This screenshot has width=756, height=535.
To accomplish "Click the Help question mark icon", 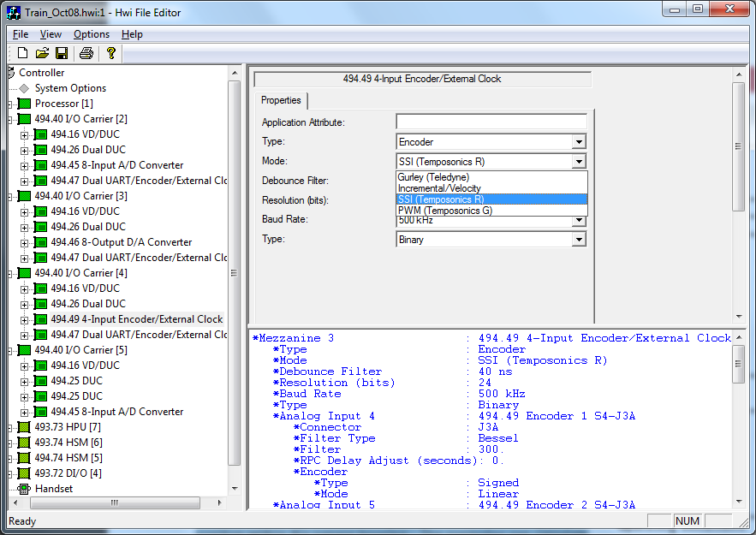I will coord(111,53).
